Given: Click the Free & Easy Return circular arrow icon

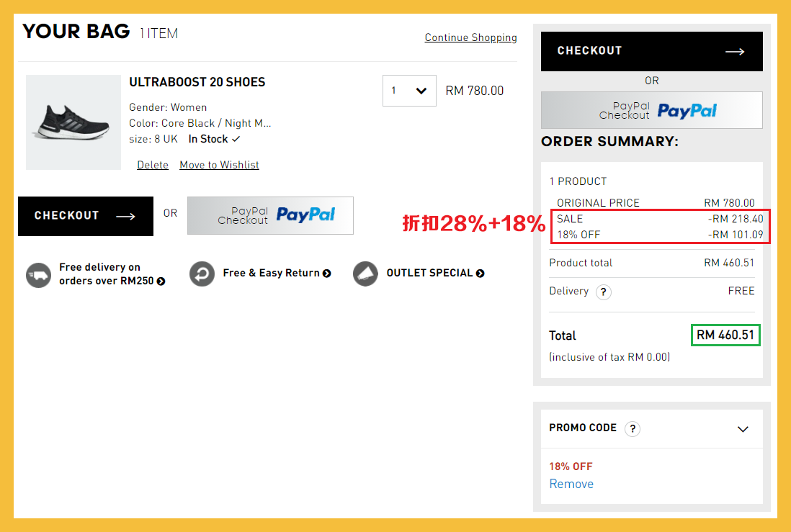Looking at the screenshot, I should pyautogui.click(x=202, y=274).
